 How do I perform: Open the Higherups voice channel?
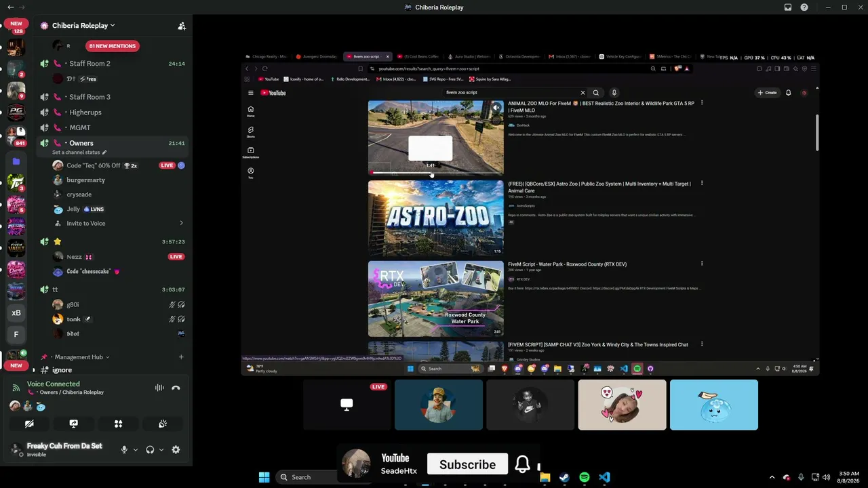point(113,113)
